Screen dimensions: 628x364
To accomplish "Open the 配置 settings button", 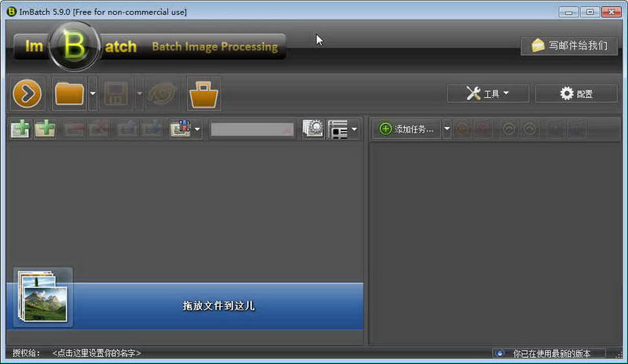I will pyautogui.click(x=576, y=93).
